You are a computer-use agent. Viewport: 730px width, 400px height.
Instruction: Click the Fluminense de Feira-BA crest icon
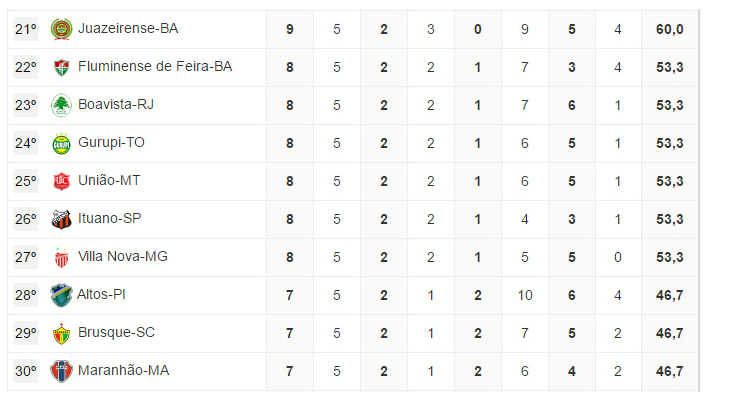[x=61, y=67]
